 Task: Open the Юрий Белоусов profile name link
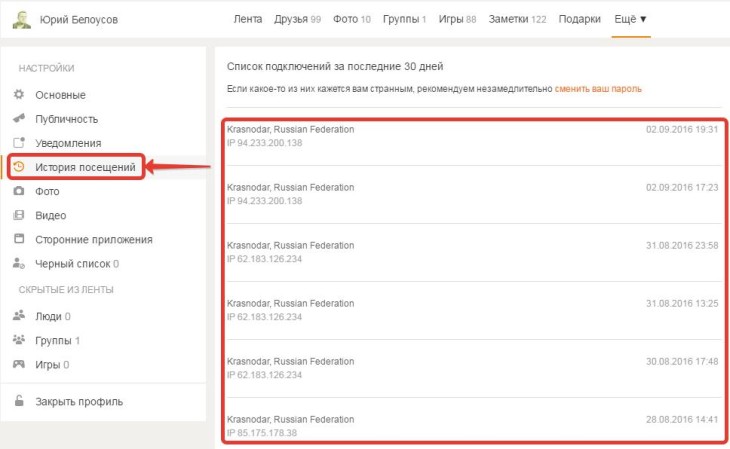[x=79, y=20]
